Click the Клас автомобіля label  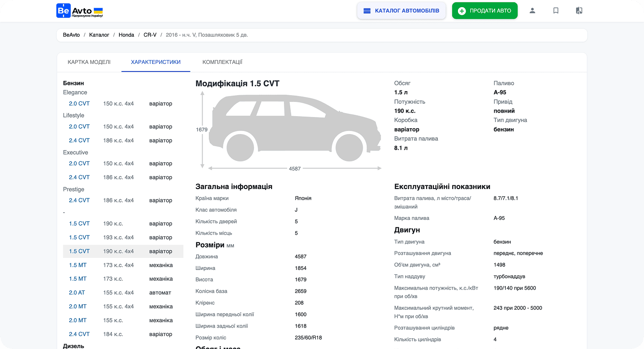tap(216, 210)
